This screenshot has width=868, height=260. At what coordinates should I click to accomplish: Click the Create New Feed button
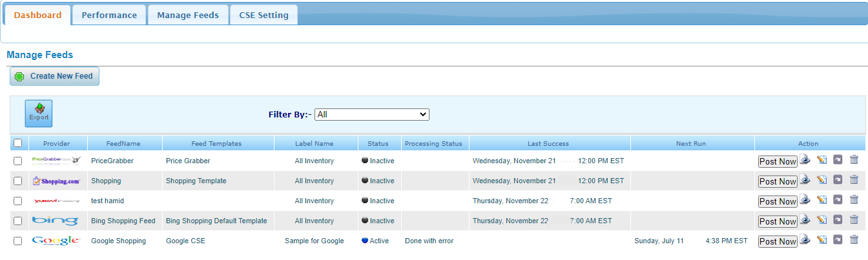click(x=54, y=76)
